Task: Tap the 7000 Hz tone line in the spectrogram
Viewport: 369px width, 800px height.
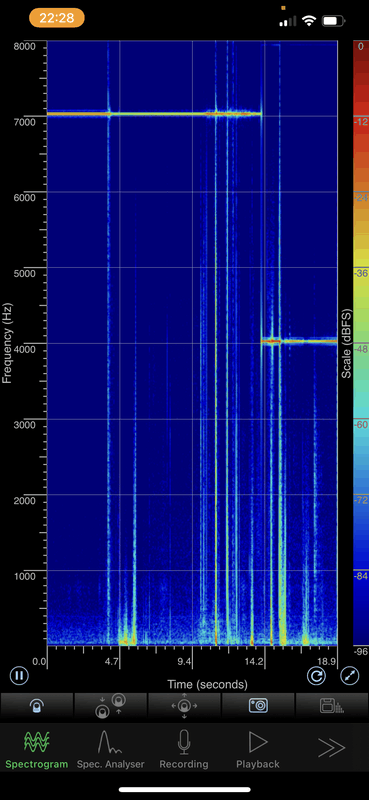Action: (x=154, y=114)
